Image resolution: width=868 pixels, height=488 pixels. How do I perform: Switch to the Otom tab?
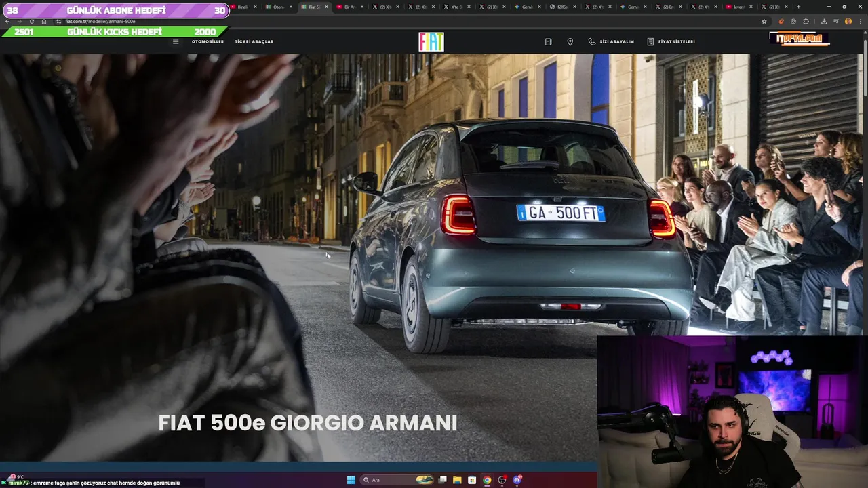point(279,7)
